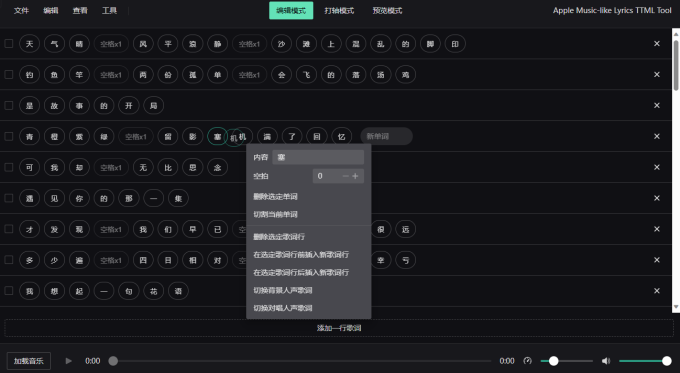680x373 pixels.
Task: Delete the 是故事的开局 line with its X
Action: (x=657, y=105)
